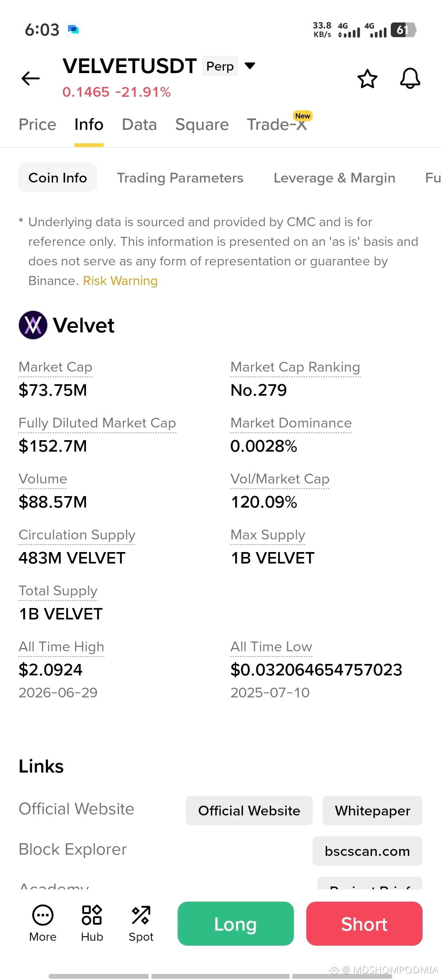Viewport: 441px width, 980px height.
Task: Switch to Spot trading icon
Action: (x=141, y=915)
